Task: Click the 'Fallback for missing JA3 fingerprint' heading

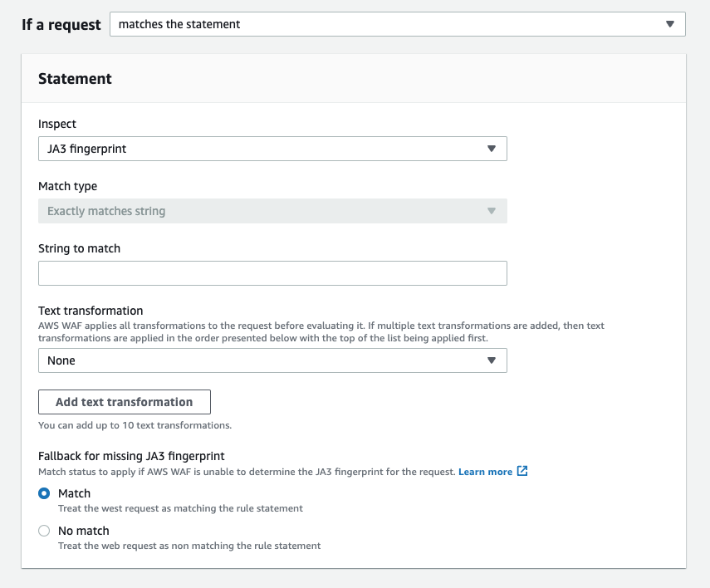Action: (131, 456)
